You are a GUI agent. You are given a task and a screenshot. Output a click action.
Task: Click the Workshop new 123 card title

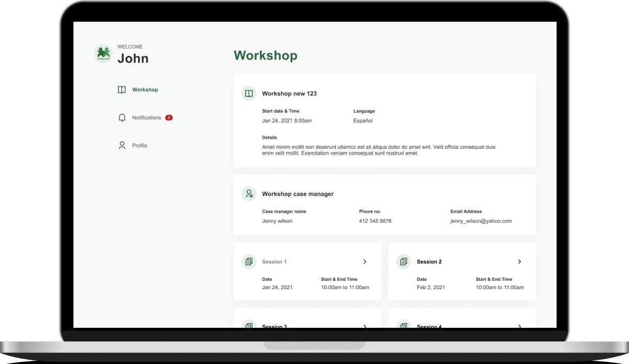click(x=289, y=94)
